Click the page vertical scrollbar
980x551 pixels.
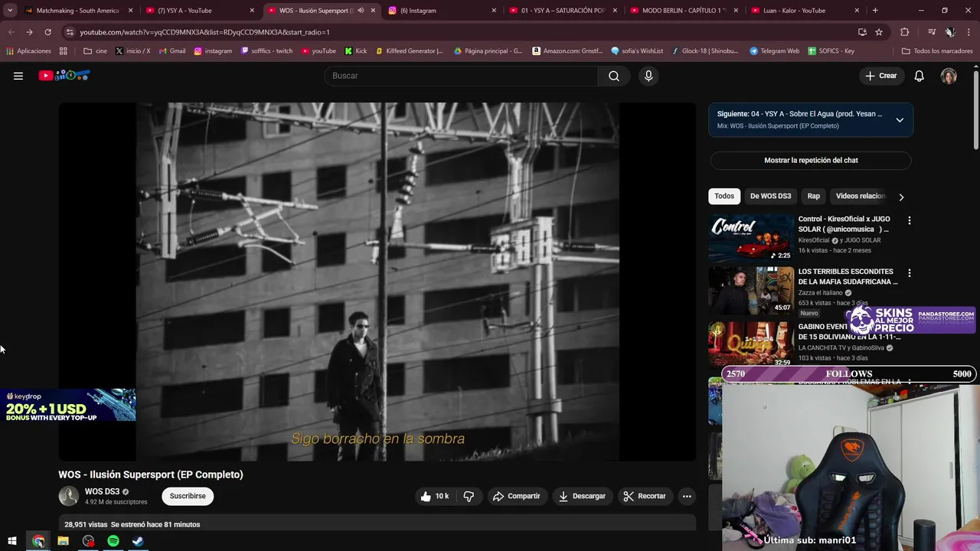[x=976, y=109]
